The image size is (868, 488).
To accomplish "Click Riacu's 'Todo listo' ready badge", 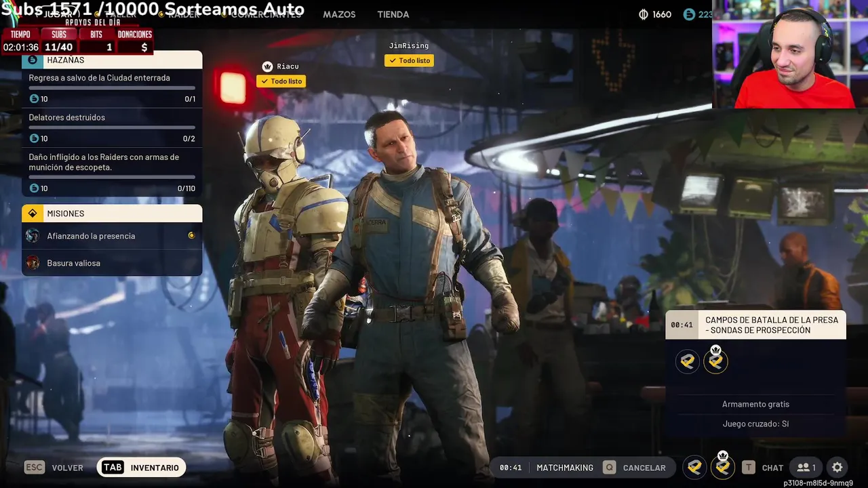I will tap(281, 81).
